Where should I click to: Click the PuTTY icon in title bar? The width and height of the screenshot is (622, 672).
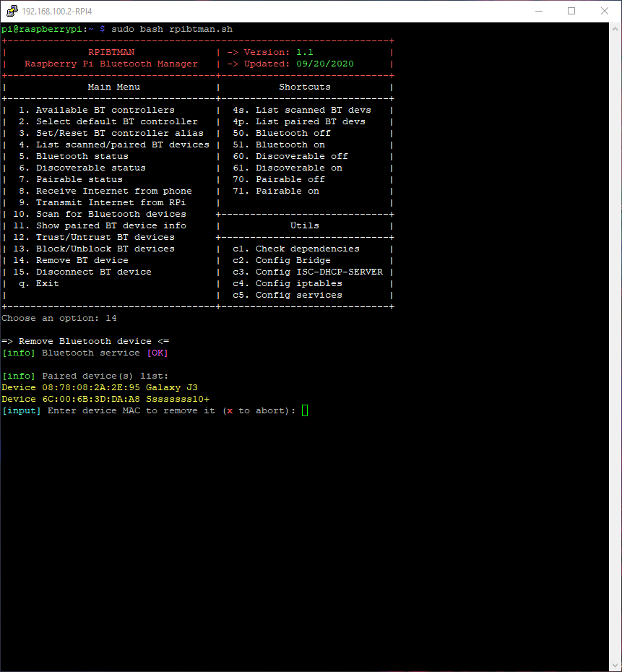(12, 11)
